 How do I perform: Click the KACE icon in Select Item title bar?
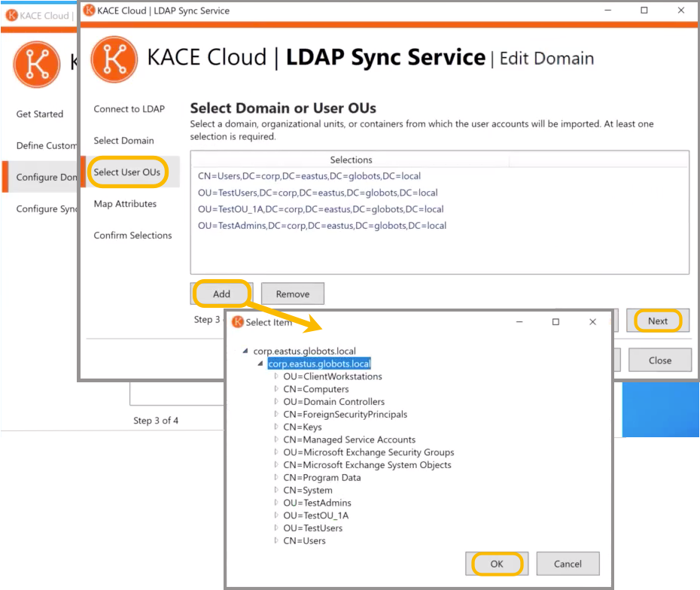(x=238, y=322)
